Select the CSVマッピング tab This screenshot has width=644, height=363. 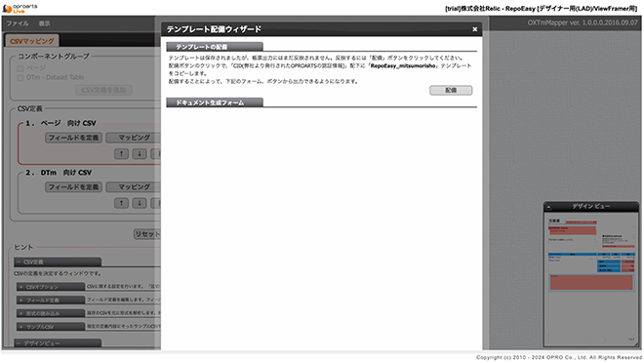point(31,41)
